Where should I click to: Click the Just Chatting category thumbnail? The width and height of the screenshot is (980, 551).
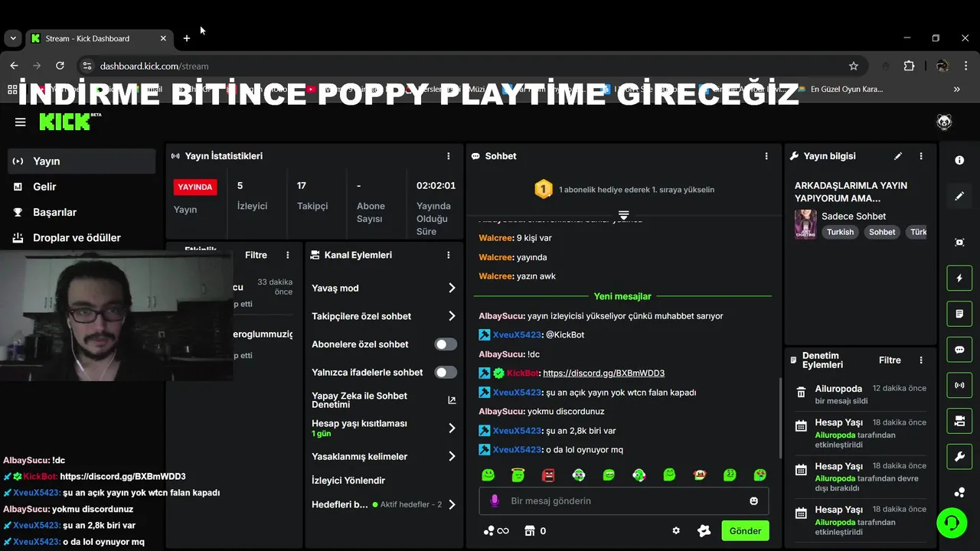(805, 224)
